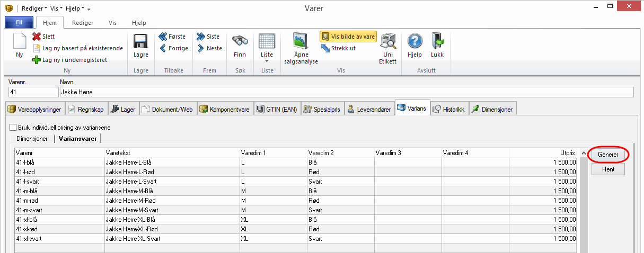The height and width of the screenshot is (253, 644).
Task: Expand the Liste dropdown
Action: pyautogui.click(x=267, y=61)
